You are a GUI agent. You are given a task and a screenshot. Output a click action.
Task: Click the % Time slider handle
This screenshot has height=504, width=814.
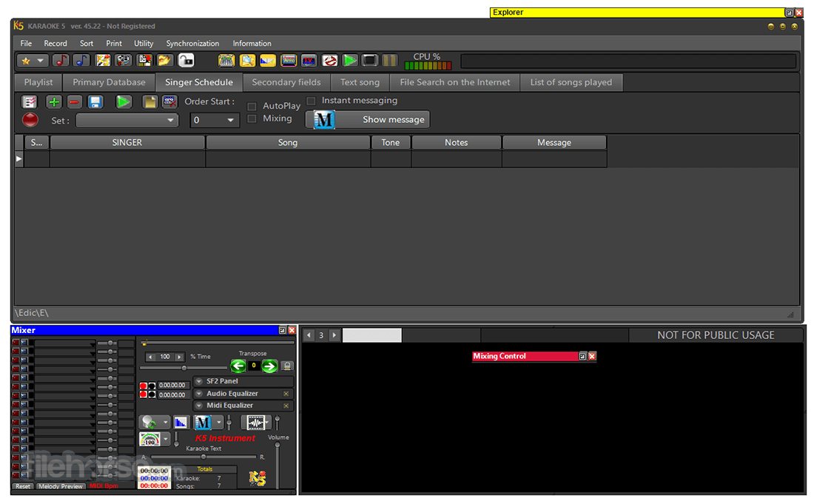[x=184, y=368]
